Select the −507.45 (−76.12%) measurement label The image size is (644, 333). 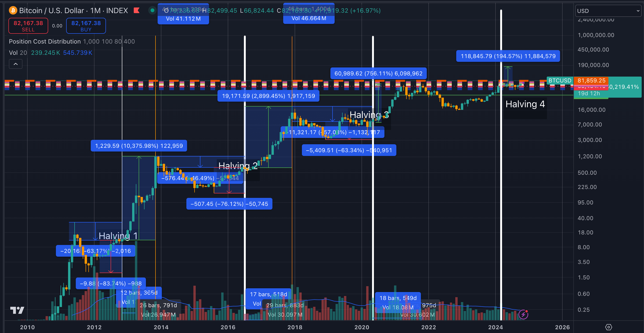(x=229, y=204)
